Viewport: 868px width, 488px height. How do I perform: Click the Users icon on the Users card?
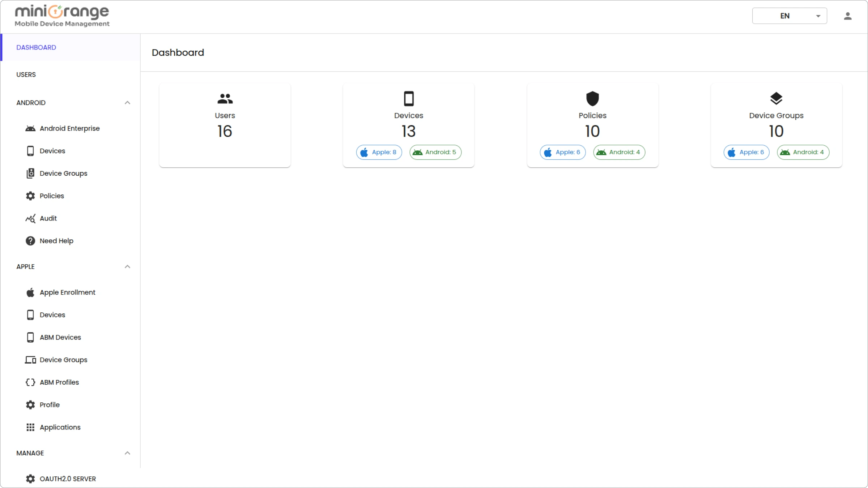coord(225,98)
